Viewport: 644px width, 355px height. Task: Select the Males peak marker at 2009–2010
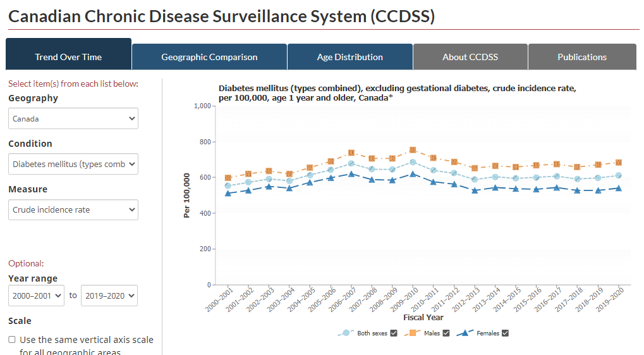pyautogui.click(x=413, y=150)
